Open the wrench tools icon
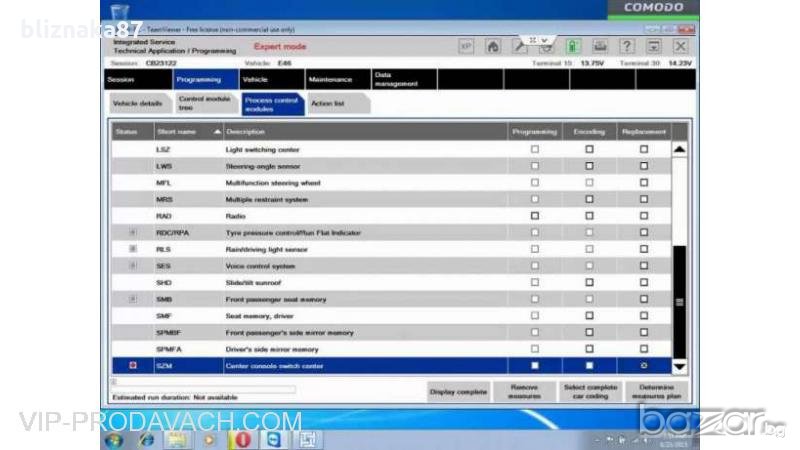 (x=519, y=47)
